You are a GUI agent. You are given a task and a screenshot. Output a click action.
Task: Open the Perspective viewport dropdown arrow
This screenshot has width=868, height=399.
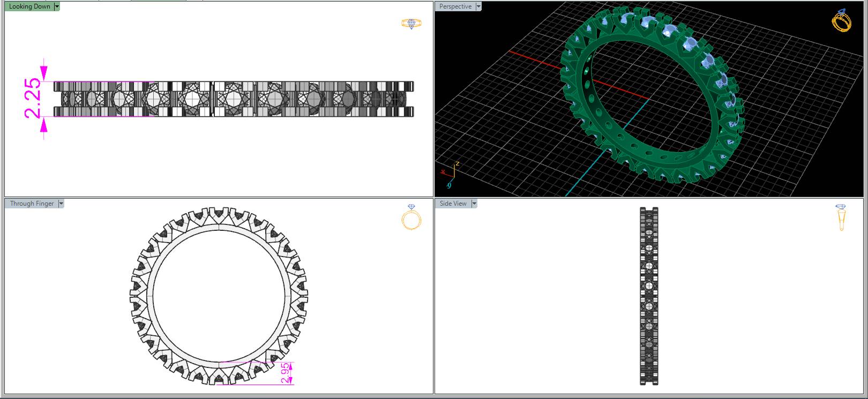[x=479, y=6]
